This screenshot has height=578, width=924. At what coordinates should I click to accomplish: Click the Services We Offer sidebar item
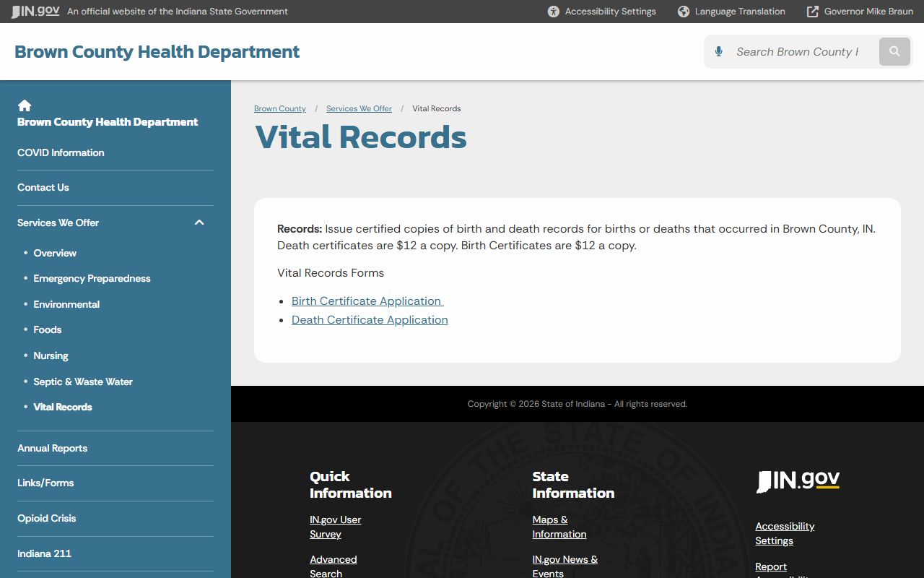point(58,223)
